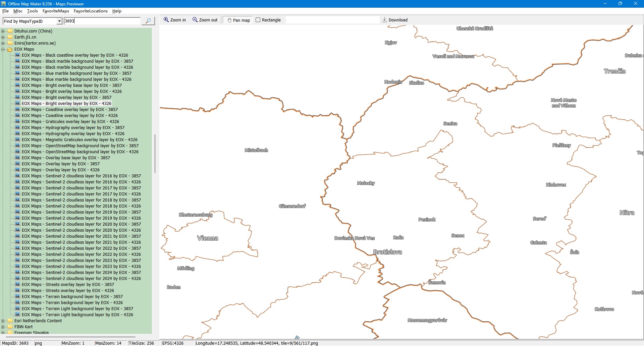Open the Tools menu
Screen dimensions: 644x346
32,11
